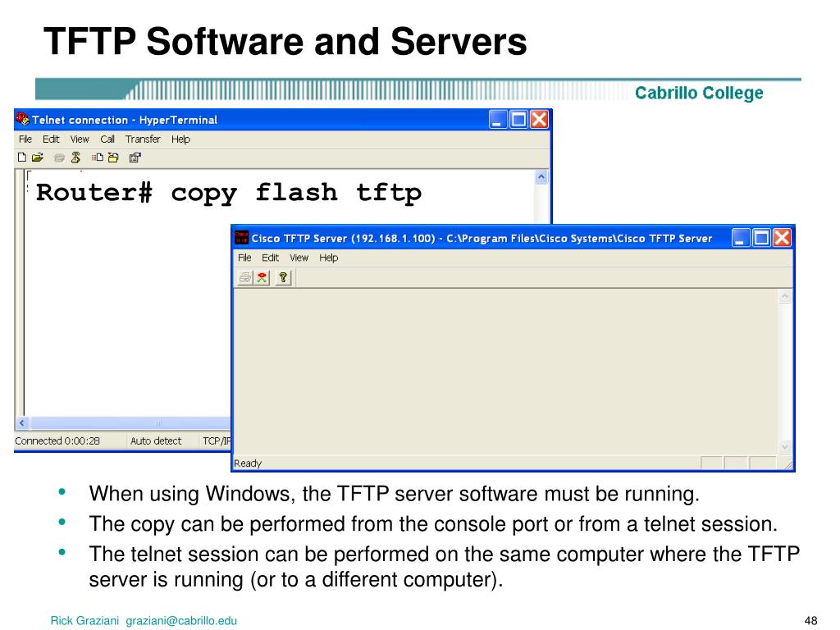Click HyperTerminal horizontal scrollbar thumb
The width and height of the screenshot is (840, 630).
pos(130,423)
